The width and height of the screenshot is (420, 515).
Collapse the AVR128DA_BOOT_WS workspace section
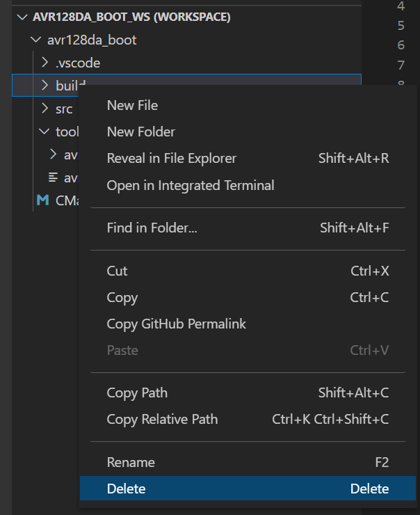23,17
